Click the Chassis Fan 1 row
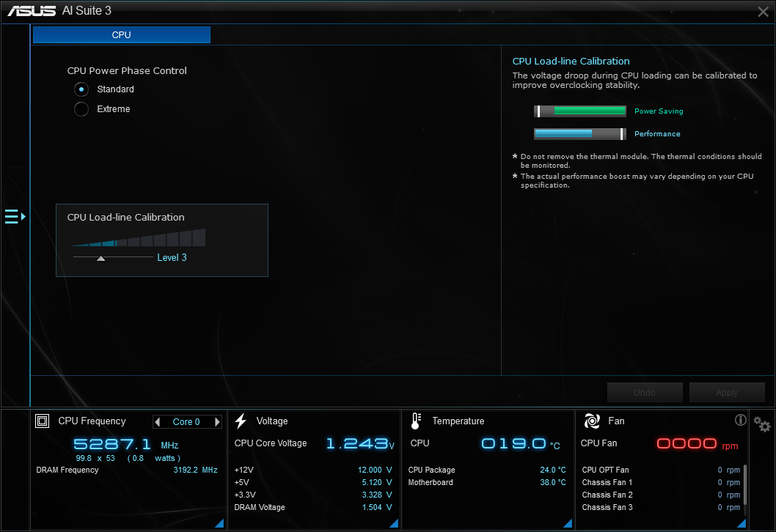 pyautogui.click(x=661, y=483)
